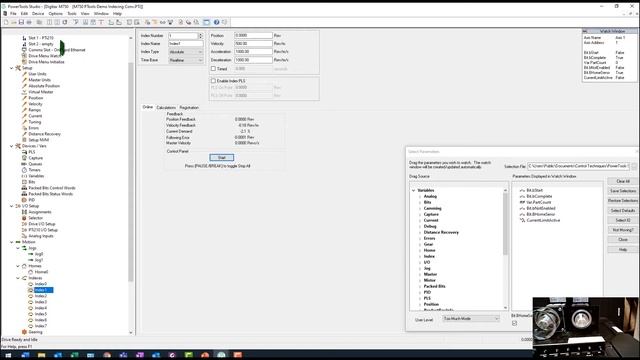Click the Start button in Control Panel
Image resolution: width=640 pixels, height=360 pixels.
[222, 158]
